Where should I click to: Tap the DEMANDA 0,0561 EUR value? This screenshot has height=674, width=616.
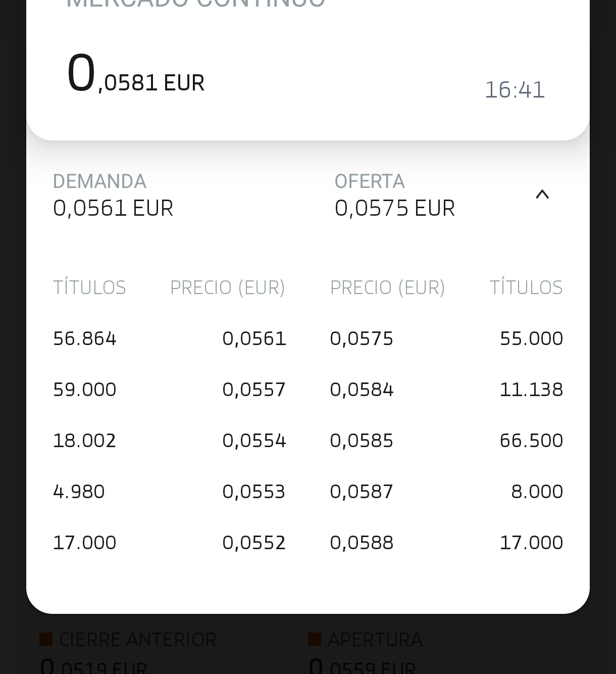(x=113, y=208)
